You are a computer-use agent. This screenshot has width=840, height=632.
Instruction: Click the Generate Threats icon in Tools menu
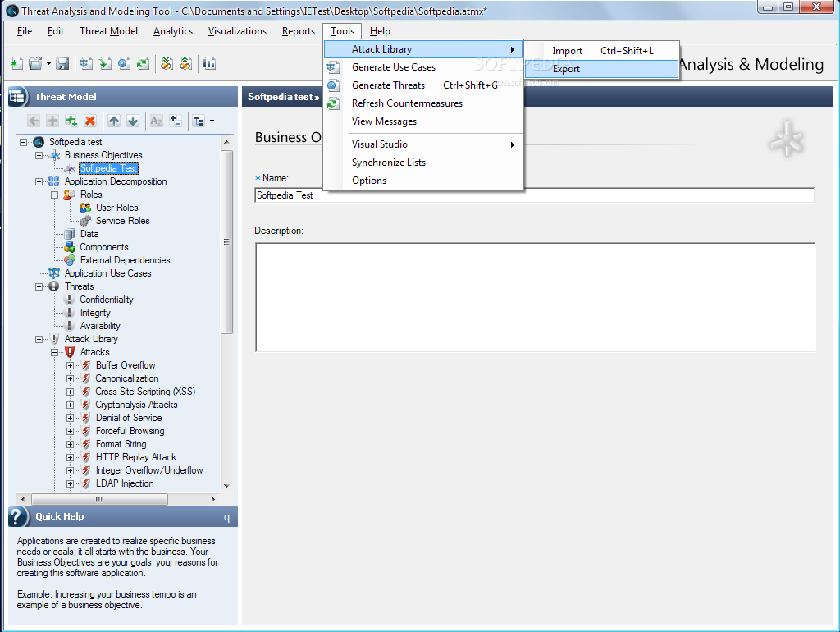tap(333, 85)
